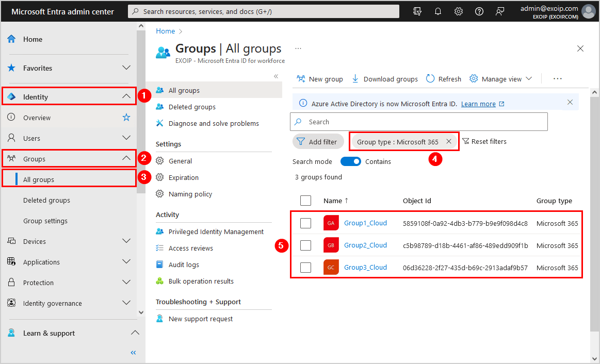Image resolution: width=600 pixels, height=364 pixels.
Task: Close the Groups blade
Action: (580, 48)
